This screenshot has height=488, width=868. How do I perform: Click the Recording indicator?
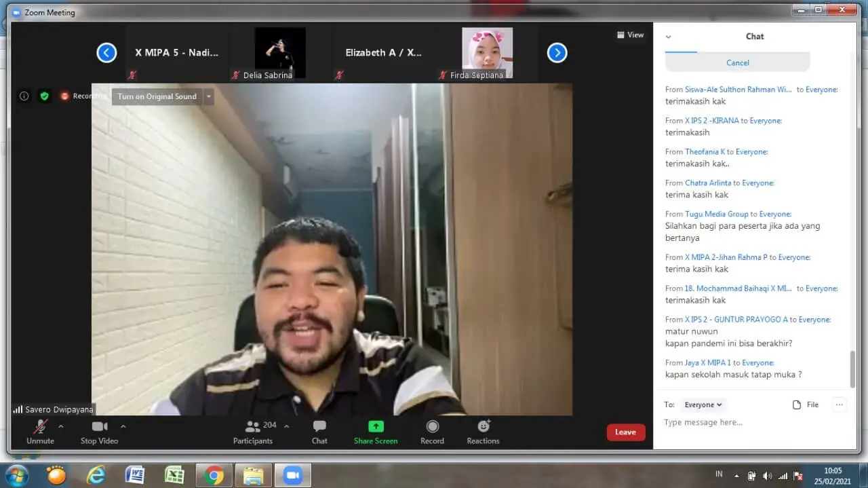pyautogui.click(x=83, y=96)
